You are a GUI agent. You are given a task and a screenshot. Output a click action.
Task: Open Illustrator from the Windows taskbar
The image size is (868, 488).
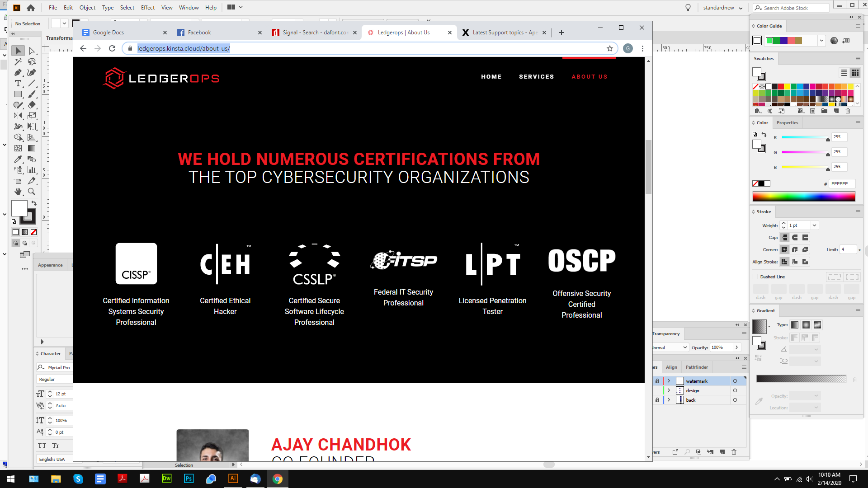[x=233, y=479]
